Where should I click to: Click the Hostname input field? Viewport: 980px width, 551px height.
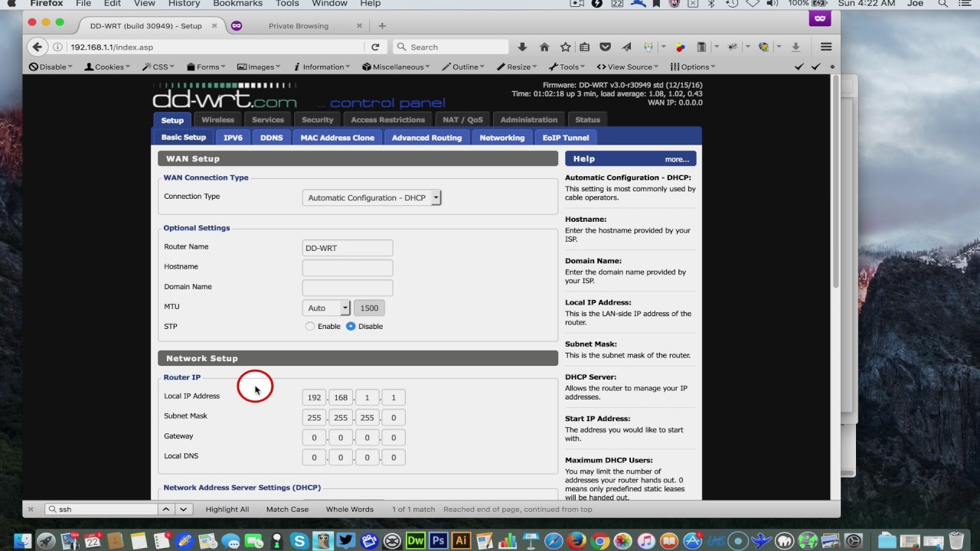348,268
